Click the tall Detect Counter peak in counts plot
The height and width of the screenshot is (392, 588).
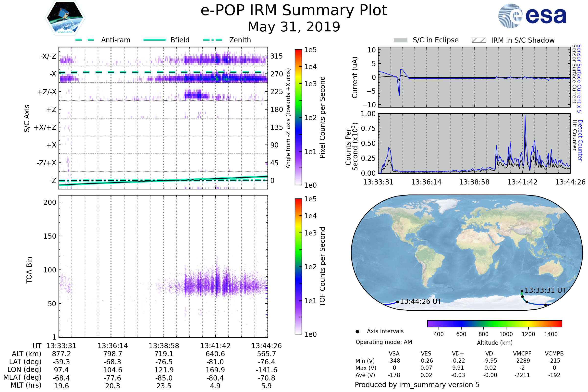tap(525, 117)
